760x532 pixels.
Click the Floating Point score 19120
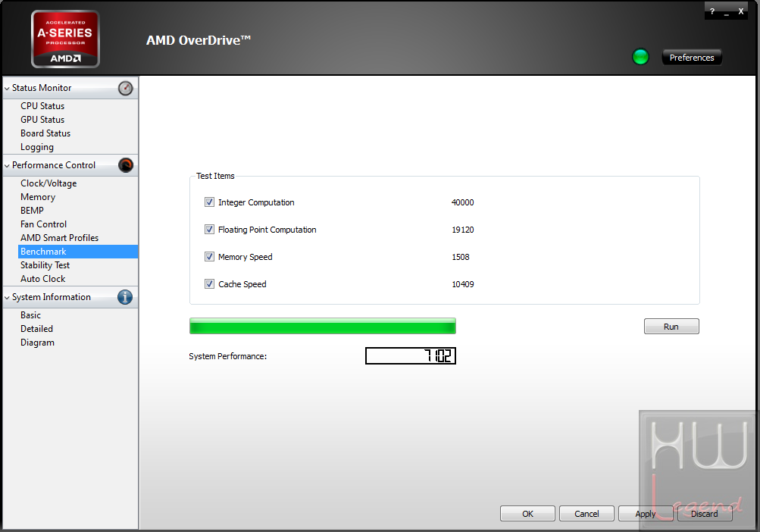[x=462, y=230]
